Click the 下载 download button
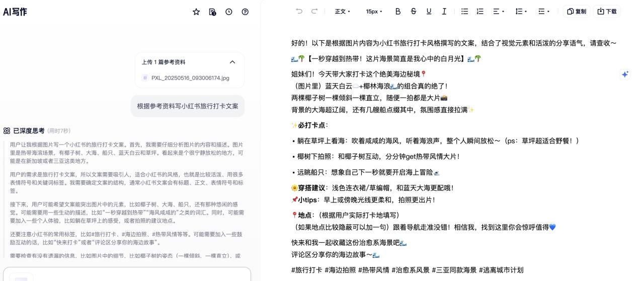Image resolution: width=644 pixels, height=281 pixels. click(607, 11)
